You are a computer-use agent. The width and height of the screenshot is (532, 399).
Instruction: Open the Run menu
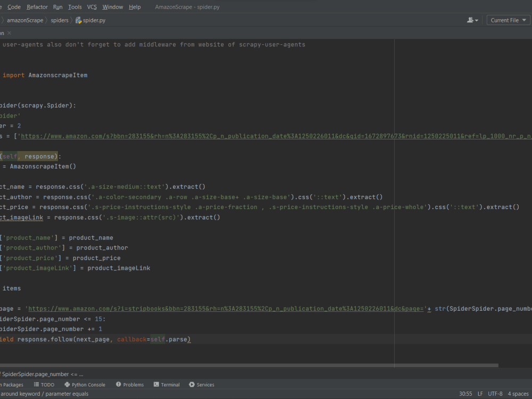57,7
